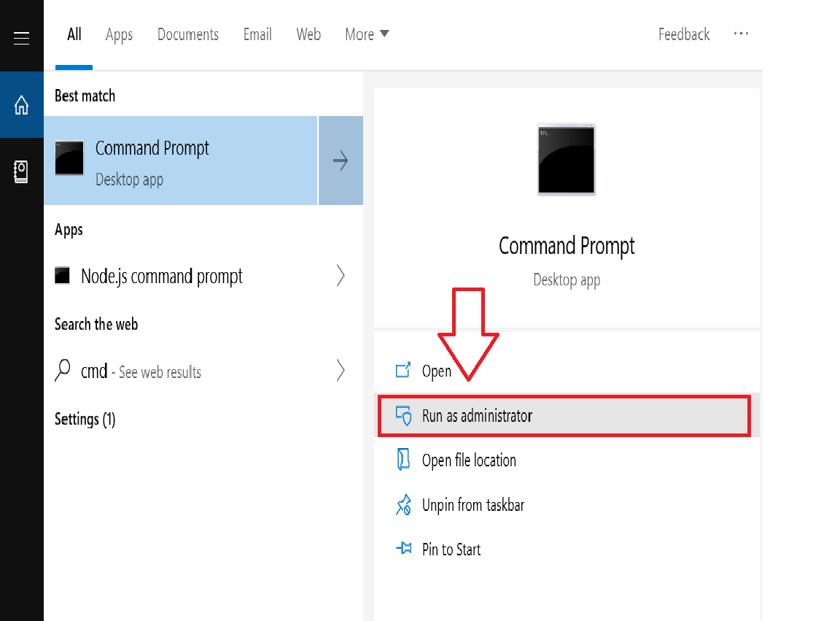The image size is (840, 621).
Task: Switch to the Email tab
Action: tap(257, 34)
